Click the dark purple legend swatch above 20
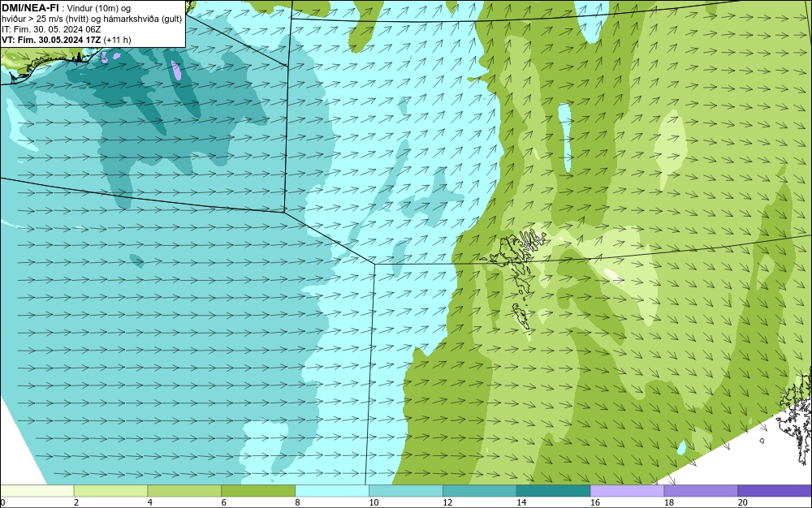 pyautogui.click(x=775, y=490)
